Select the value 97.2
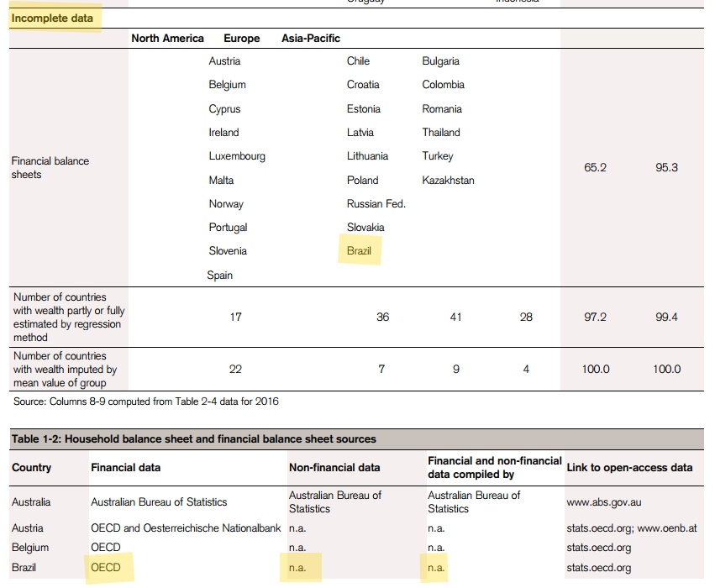The width and height of the screenshot is (715, 588). click(x=595, y=317)
